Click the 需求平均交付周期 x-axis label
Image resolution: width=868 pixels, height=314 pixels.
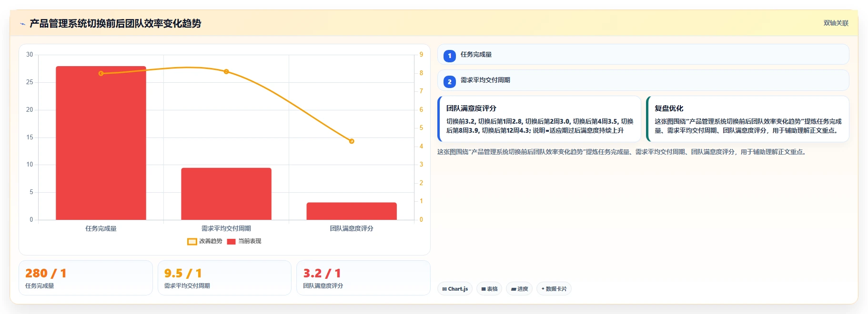[x=226, y=229]
